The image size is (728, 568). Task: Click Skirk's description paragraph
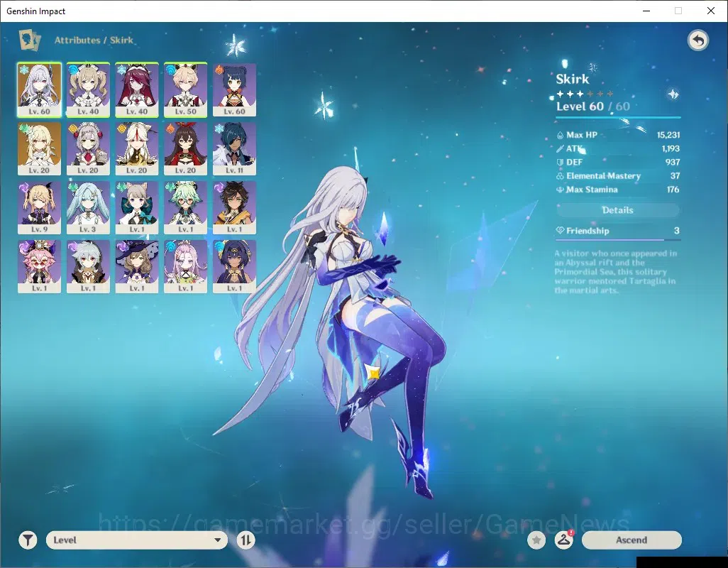pyautogui.click(x=615, y=272)
